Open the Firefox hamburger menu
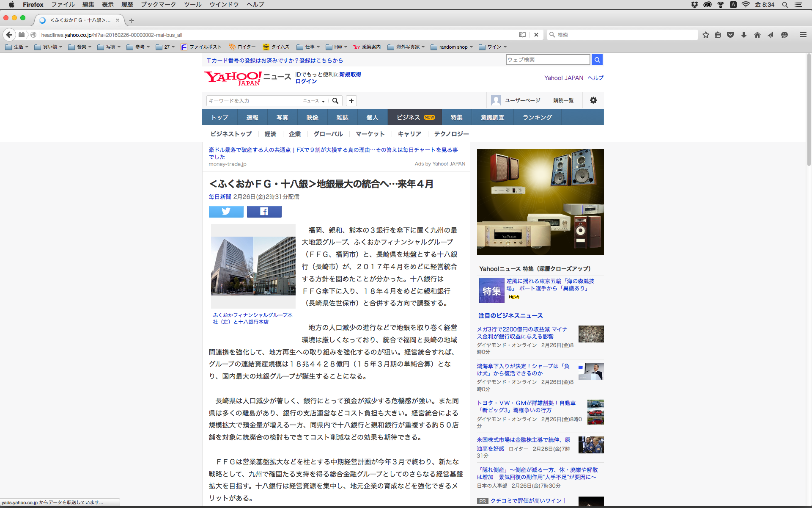The height and width of the screenshot is (508, 812). click(803, 35)
